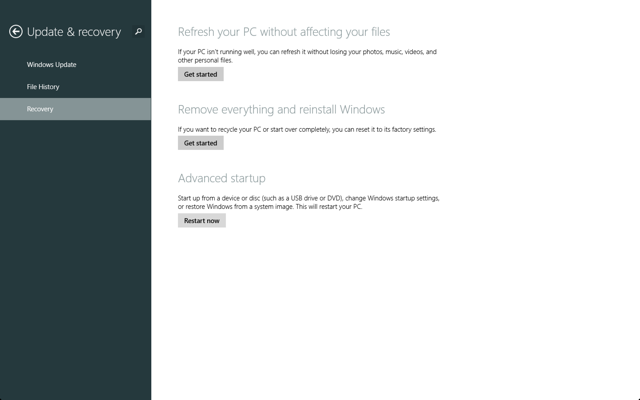Select the Recovery sidebar item
Image resolution: width=640 pixels, height=400 pixels.
pyautogui.click(x=40, y=109)
